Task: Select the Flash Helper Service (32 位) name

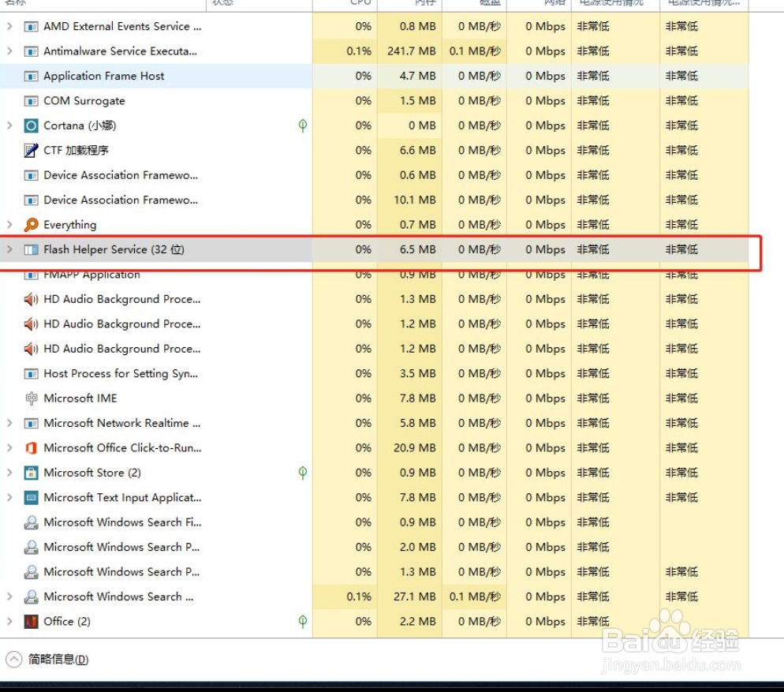Action: pyautogui.click(x=114, y=249)
